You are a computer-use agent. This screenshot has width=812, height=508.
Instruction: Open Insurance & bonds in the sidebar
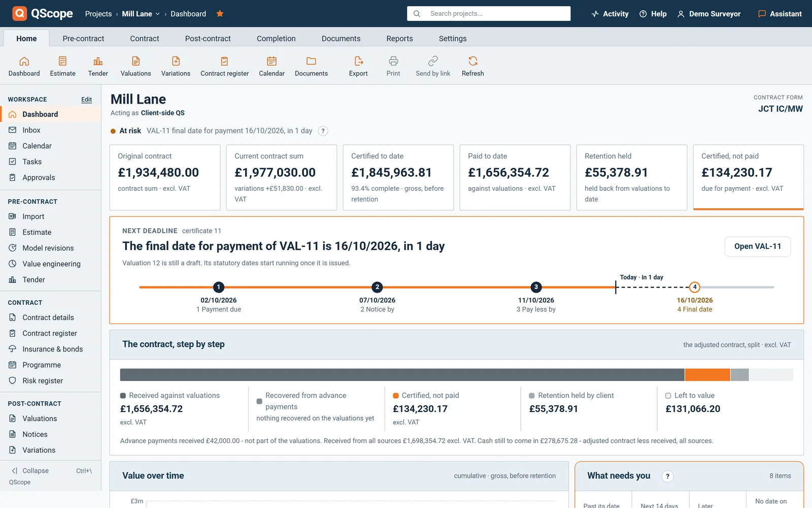tap(51, 349)
